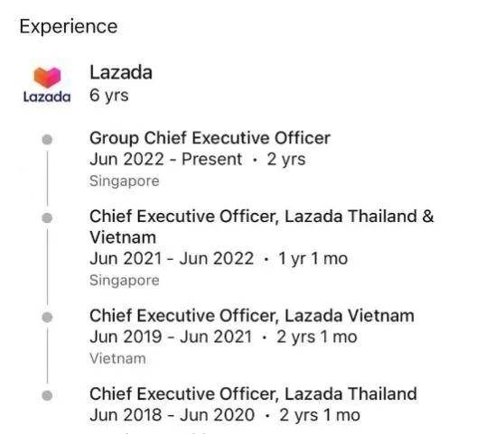
Task: Click Singapore location under Thailand & Vietnam role
Action: (125, 281)
